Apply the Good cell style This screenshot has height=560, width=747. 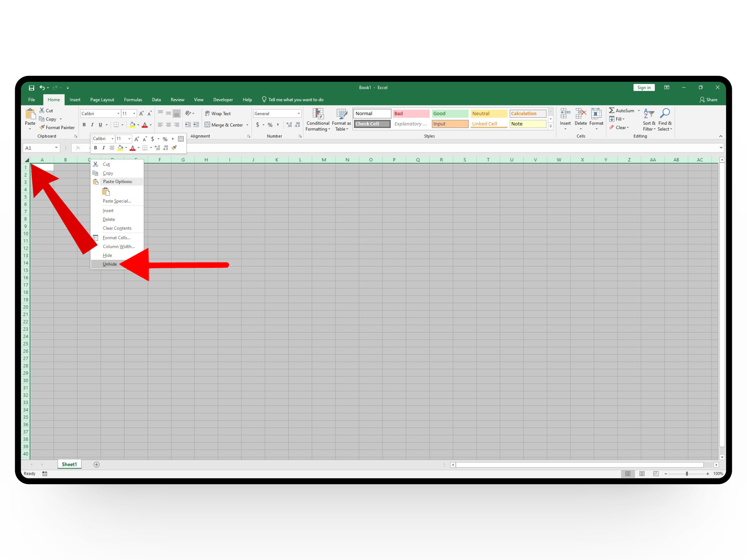coord(450,114)
